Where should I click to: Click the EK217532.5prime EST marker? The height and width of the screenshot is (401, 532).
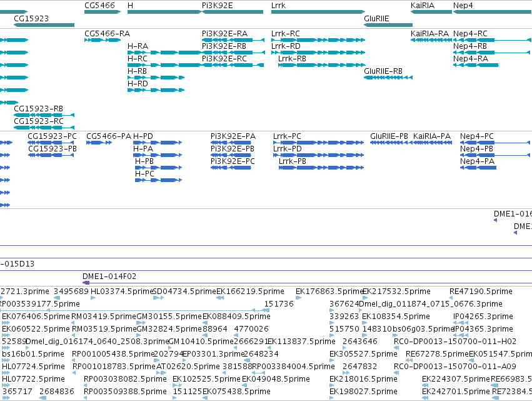(x=365, y=298)
